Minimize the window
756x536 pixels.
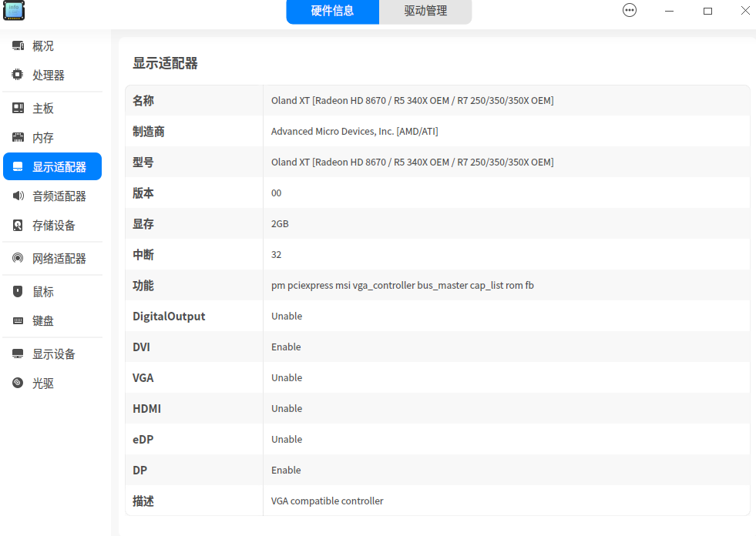pos(669,11)
